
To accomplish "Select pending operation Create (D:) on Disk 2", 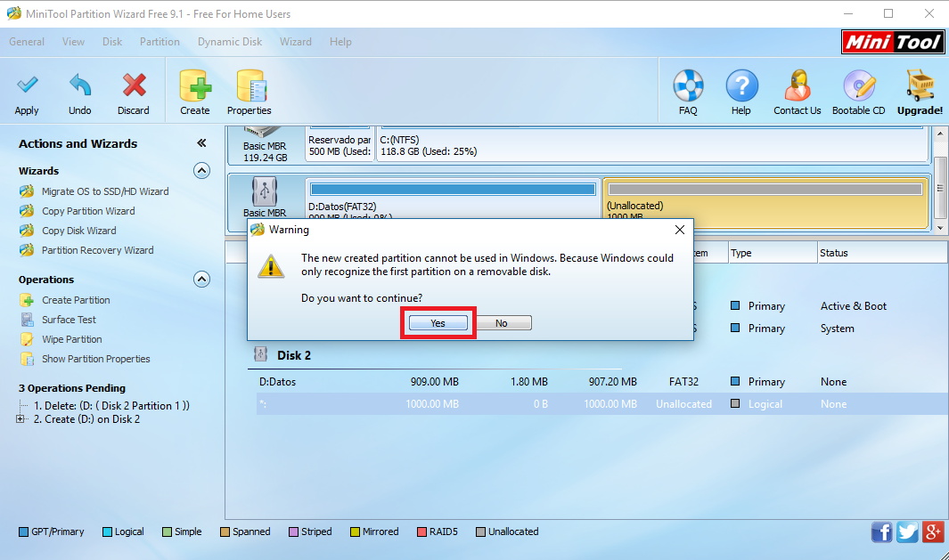I will [86, 419].
